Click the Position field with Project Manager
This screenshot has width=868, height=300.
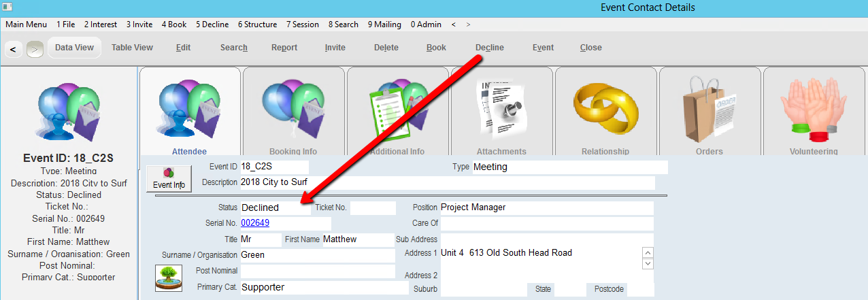pos(546,207)
